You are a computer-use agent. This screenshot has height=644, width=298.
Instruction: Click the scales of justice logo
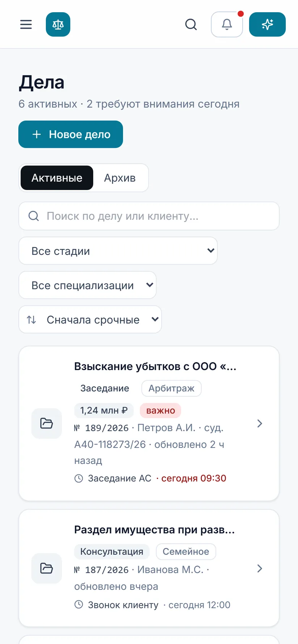pos(58,24)
